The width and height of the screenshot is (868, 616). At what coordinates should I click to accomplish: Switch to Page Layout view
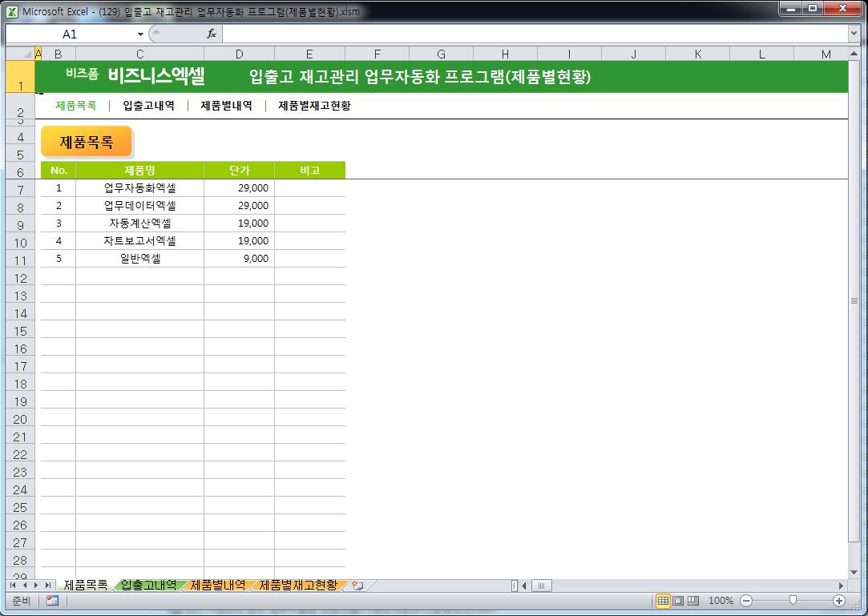[678, 601]
